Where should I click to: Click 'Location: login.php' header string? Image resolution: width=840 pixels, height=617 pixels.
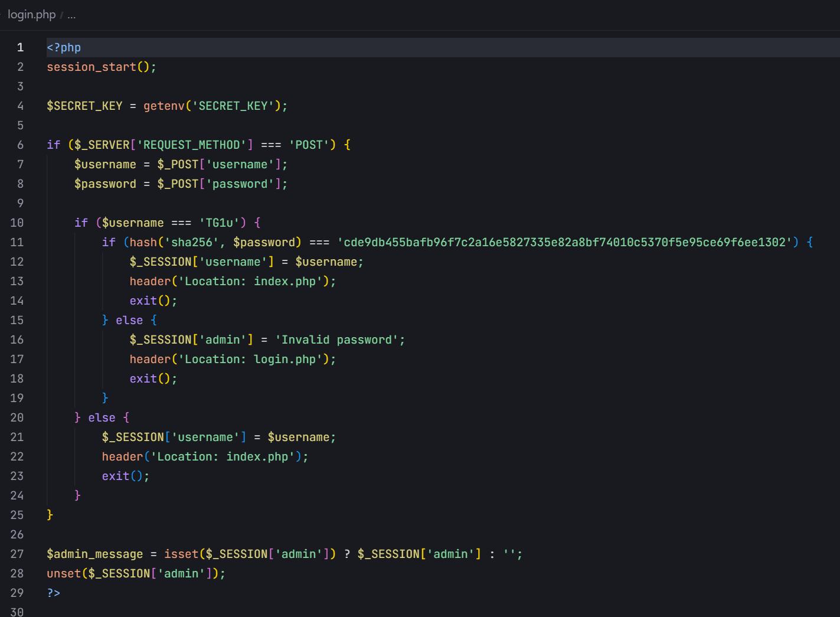(250, 359)
